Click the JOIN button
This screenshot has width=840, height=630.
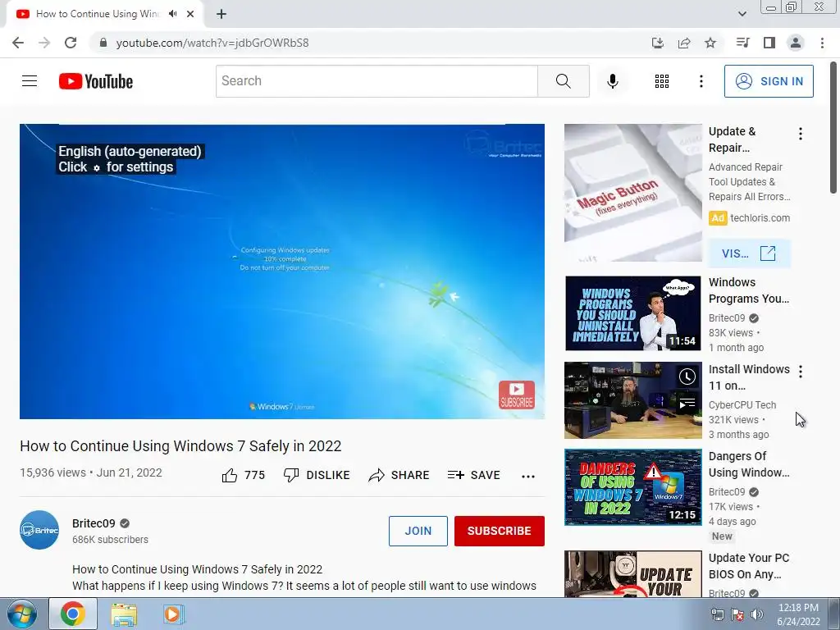pos(418,531)
